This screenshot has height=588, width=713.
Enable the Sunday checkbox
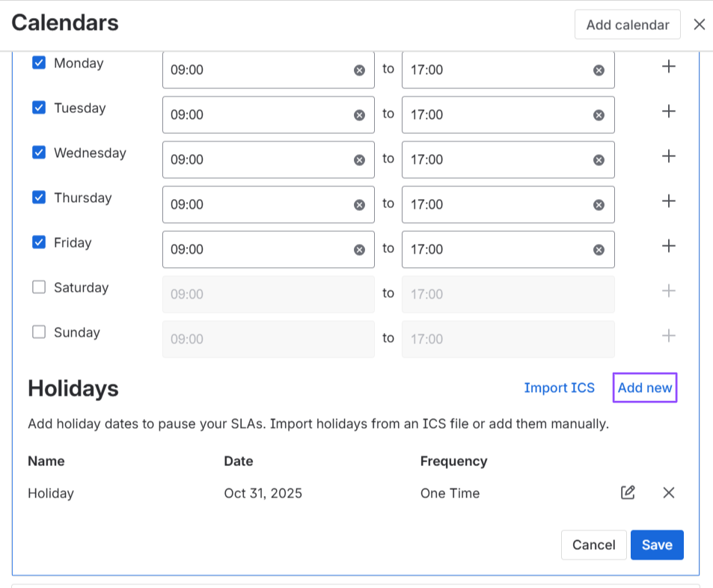[x=39, y=332]
